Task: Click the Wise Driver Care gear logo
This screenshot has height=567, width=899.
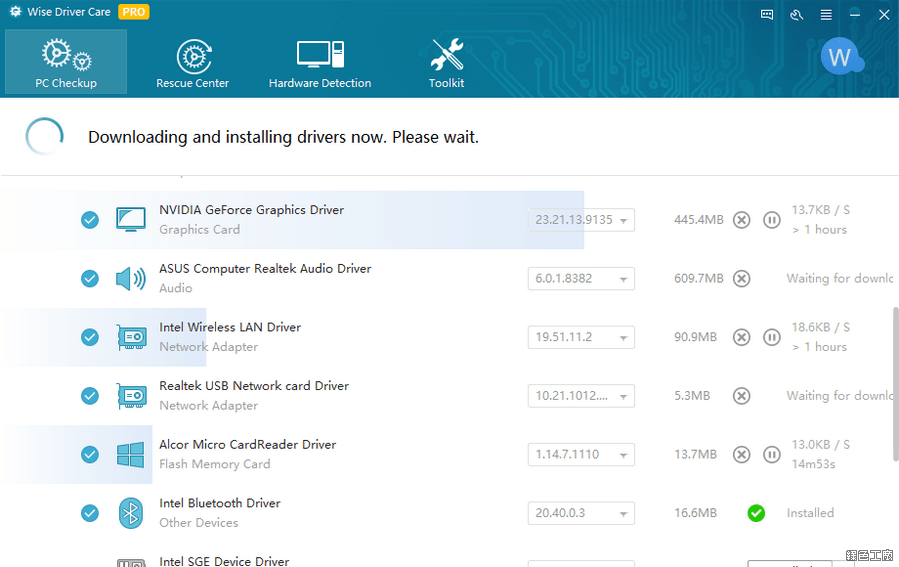Action: tap(15, 11)
